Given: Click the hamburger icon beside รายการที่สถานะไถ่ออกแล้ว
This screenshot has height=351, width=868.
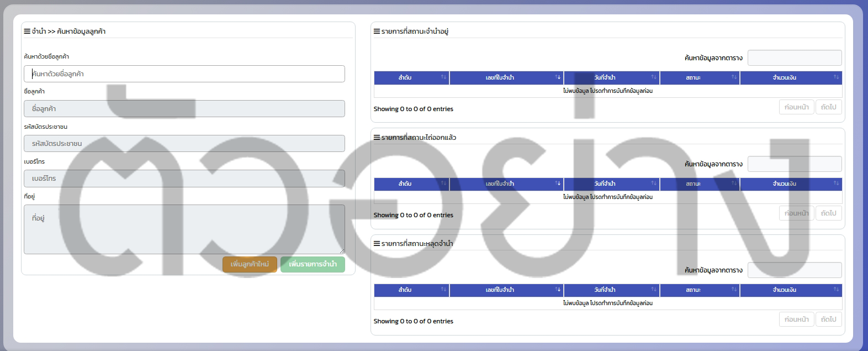Looking at the screenshot, I should point(377,138).
